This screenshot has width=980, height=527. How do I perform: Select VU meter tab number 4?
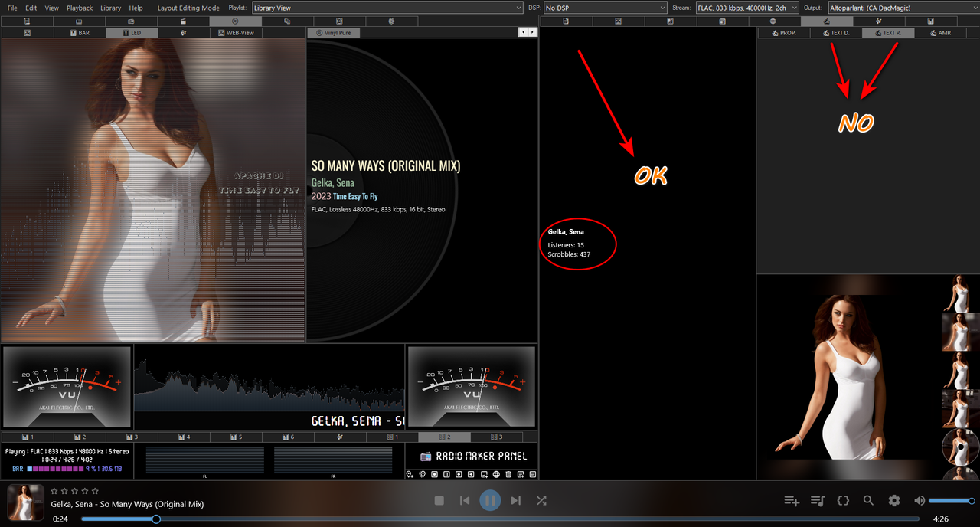tap(184, 437)
